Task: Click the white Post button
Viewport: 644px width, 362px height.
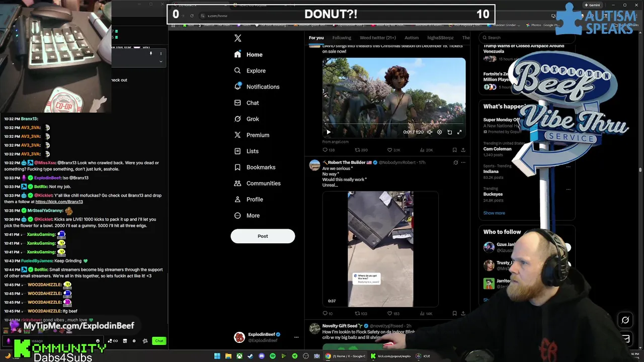Action: [263, 236]
